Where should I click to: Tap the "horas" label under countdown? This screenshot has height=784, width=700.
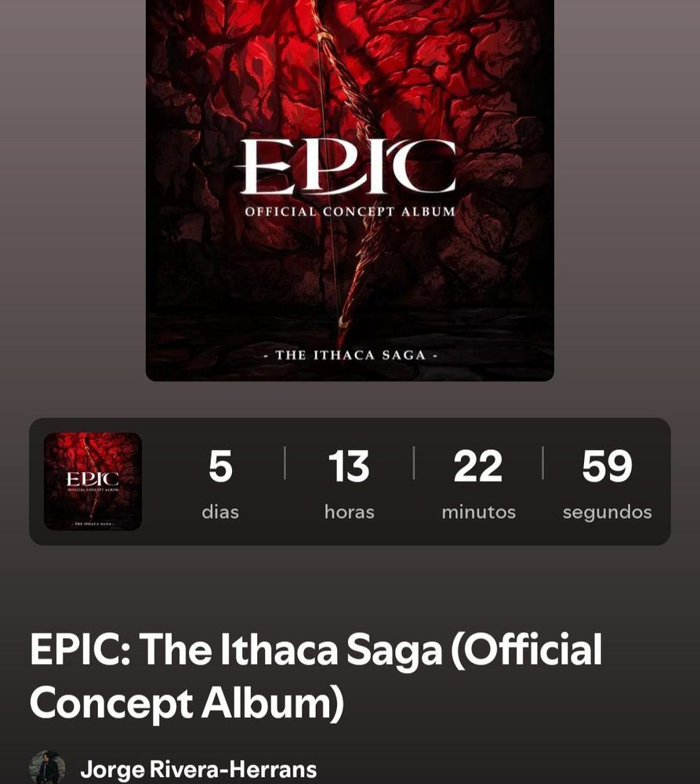pos(349,512)
